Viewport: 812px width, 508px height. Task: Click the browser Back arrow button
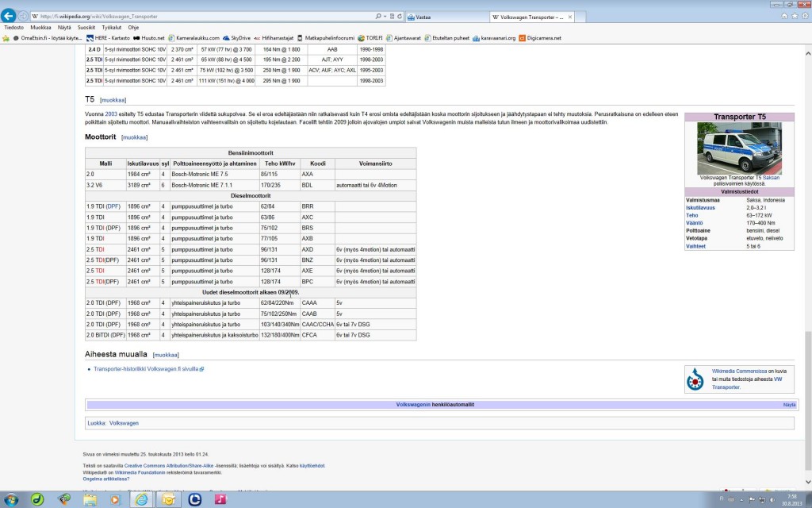click(x=10, y=16)
